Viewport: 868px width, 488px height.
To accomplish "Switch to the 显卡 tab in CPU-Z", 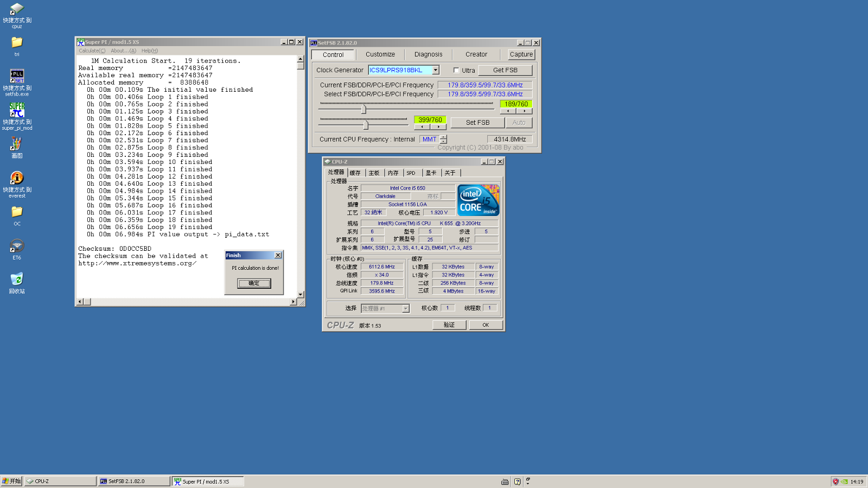I will click(x=431, y=173).
